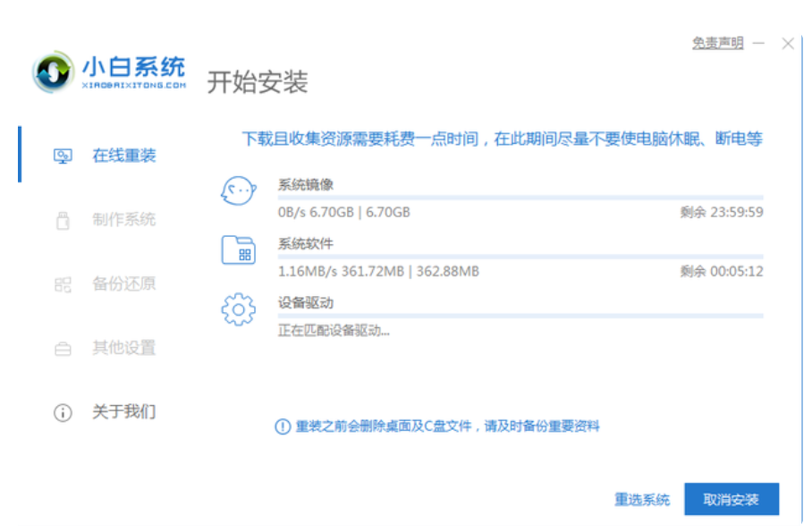Click the info circle icon beside 关于我们
This screenshot has height=532, width=812.
(x=63, y=412)
